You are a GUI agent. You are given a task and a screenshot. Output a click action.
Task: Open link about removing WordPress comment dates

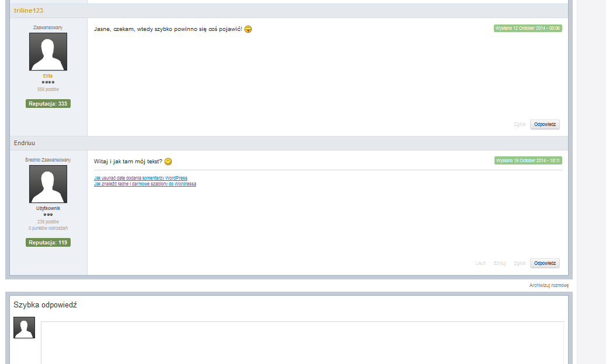pyautogui.click(x=141, y=178)
